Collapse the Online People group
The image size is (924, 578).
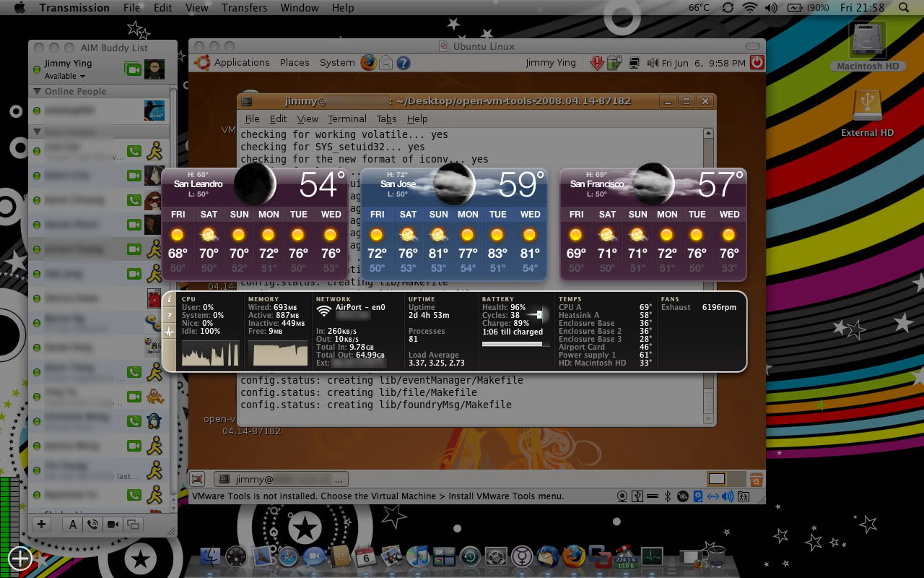click(37, 91)
